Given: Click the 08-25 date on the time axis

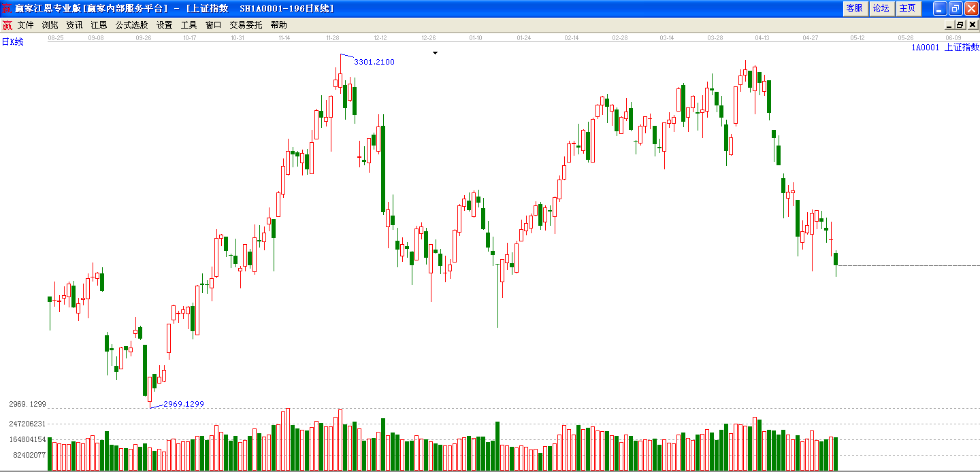Looking at the screenshot, I should [56, 38].
